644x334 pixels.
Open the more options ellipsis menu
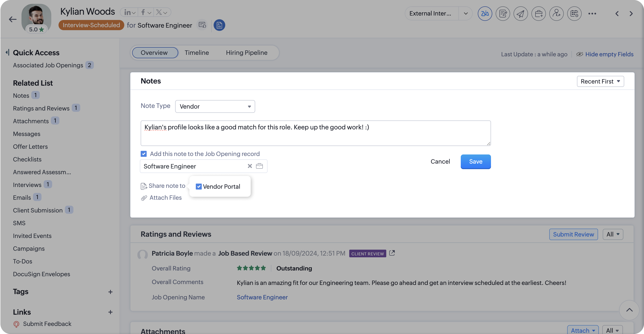pos(592,13)
